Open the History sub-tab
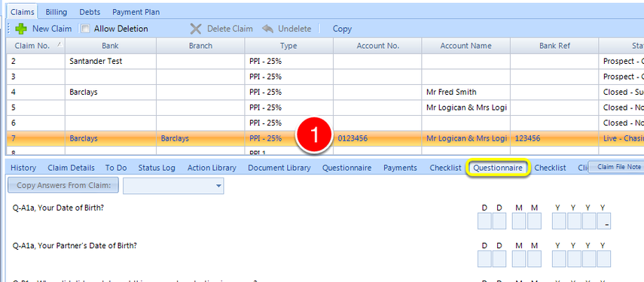The height and width of the screenshot is (282, 644). (x=23, y=168)
